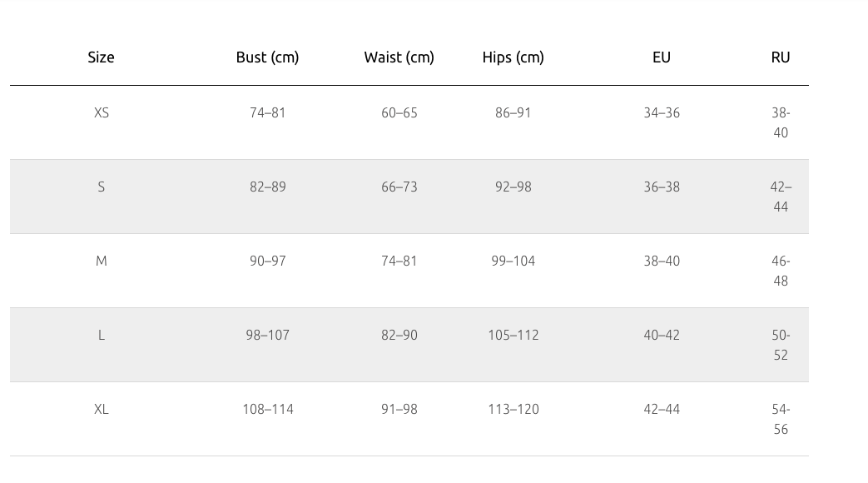Image resolution: width=868 pixels, height=483 pixels.
Task: Click the EU column header
Action: coord(662,57)
